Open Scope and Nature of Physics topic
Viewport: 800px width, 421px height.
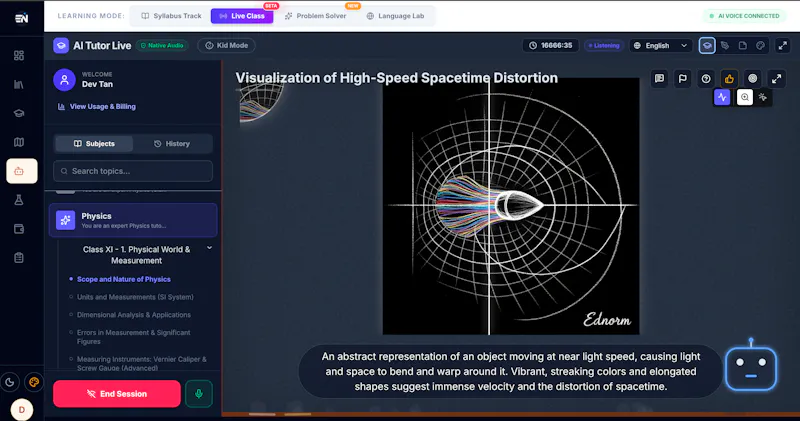(123, 279)
